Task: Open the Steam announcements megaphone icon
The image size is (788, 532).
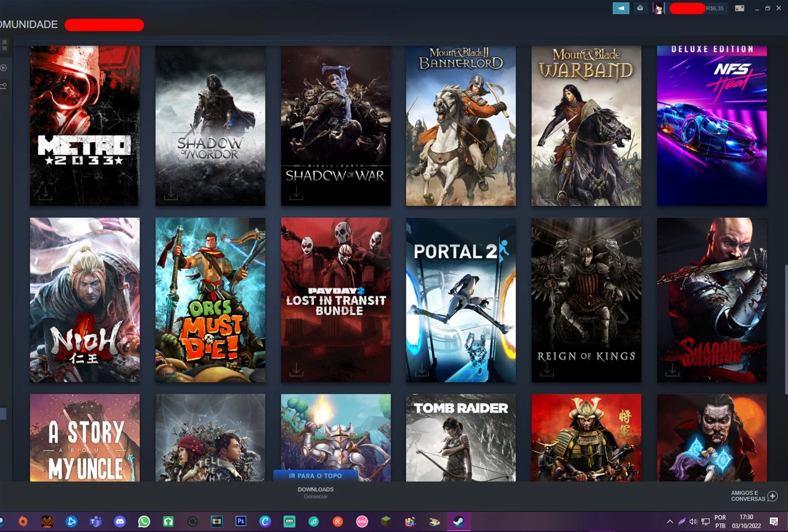Action: pyautogui.click(x=621, y=8)
